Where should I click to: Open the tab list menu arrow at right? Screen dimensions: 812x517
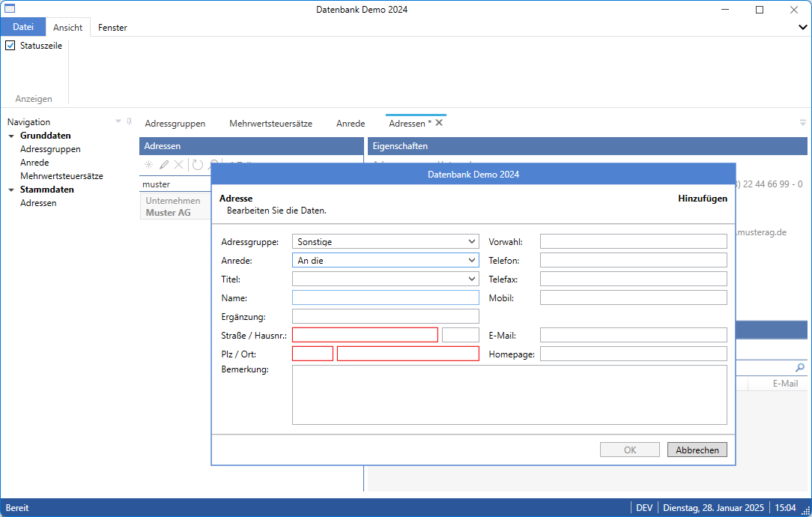pyautogui.click(x=803, y=123)
